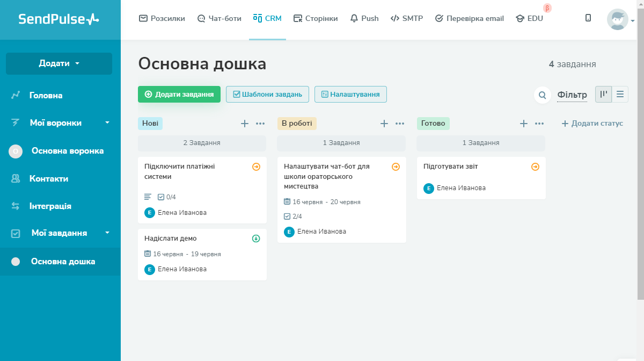Click low priority icon on Надіслати демо
This screenshot has height=361, width=644.
point(256,239)
